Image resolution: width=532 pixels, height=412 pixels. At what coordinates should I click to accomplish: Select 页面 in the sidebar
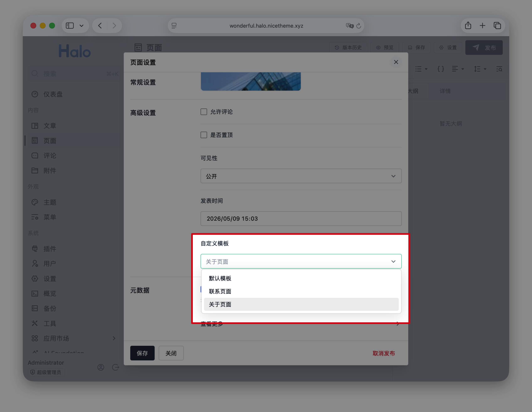point(75,140)
